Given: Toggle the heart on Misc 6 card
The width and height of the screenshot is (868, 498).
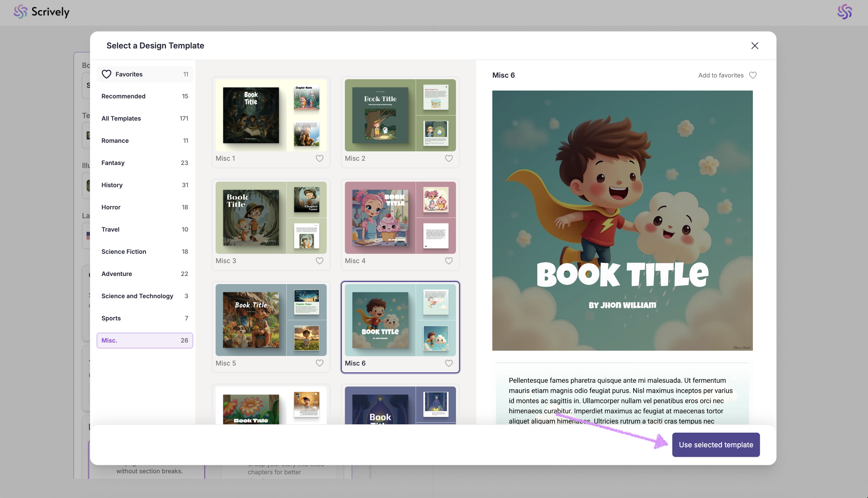Looking at the screenshot, I should pos(448,363).
